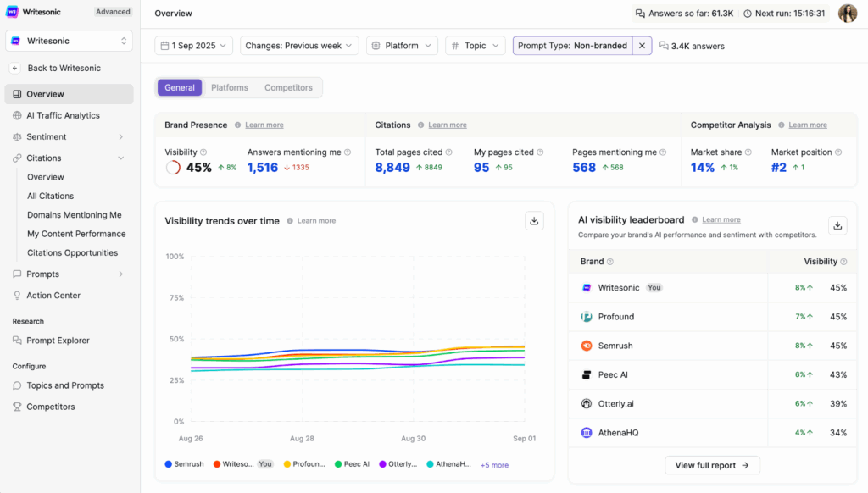The height and width of the screenshot is (493, 868).
Task: Remove the Non-branded Prompt Type filter
Action: point(640,45)
